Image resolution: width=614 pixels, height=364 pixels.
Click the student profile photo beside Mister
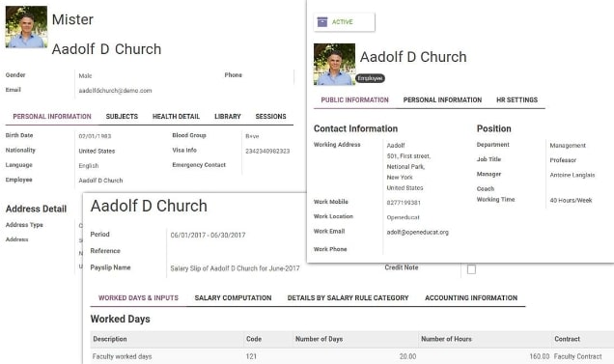tap(26, 27)
